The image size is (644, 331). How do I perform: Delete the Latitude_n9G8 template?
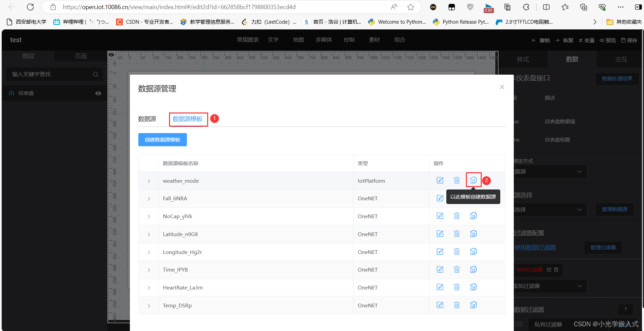456,234
